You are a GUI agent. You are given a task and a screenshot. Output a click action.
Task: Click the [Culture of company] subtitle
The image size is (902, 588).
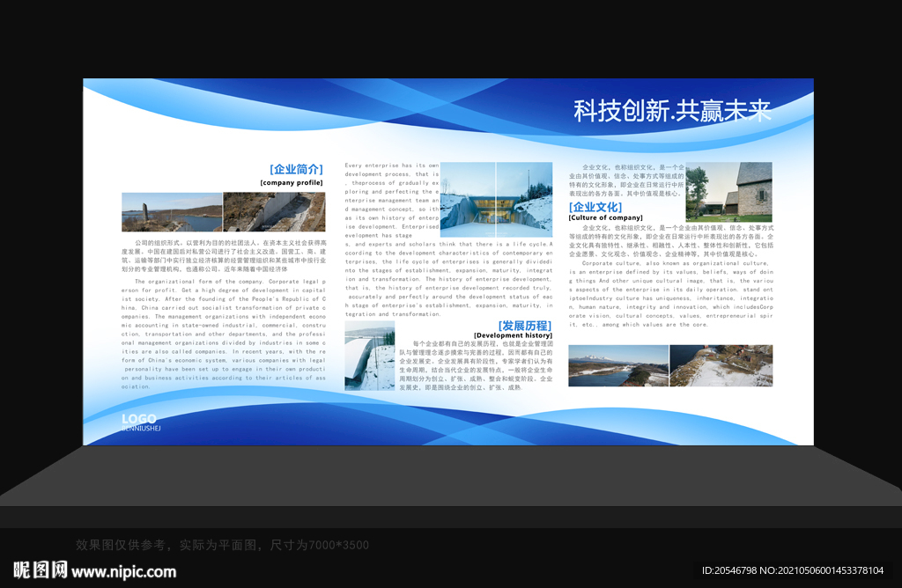[606, 217]
